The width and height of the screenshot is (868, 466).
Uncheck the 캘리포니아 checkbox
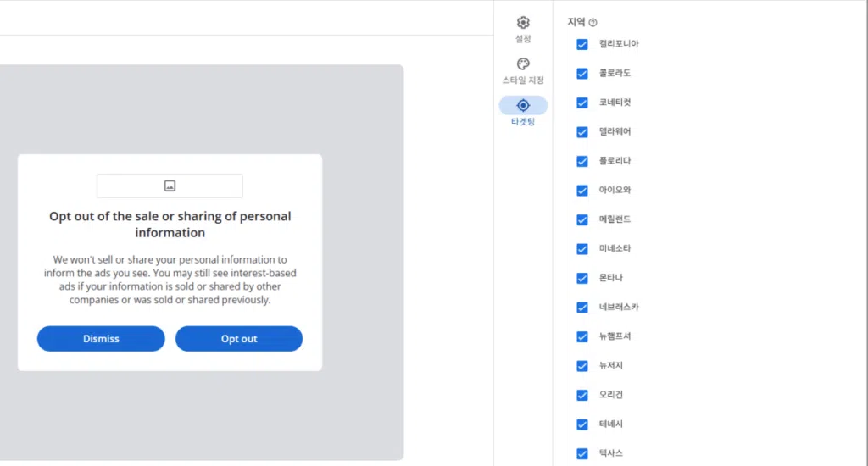tap(582, 44)
